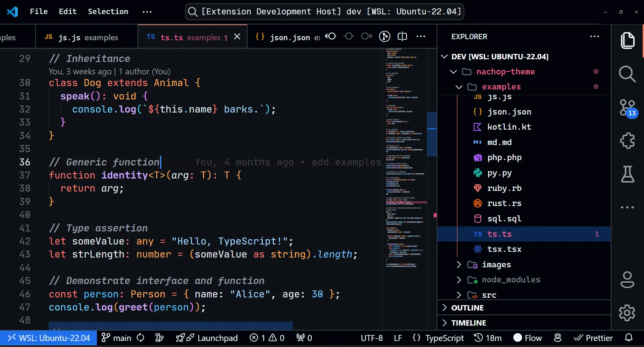Click the WSL: Ubuntu-22.04 remote indicator

(x=49, y=338)
